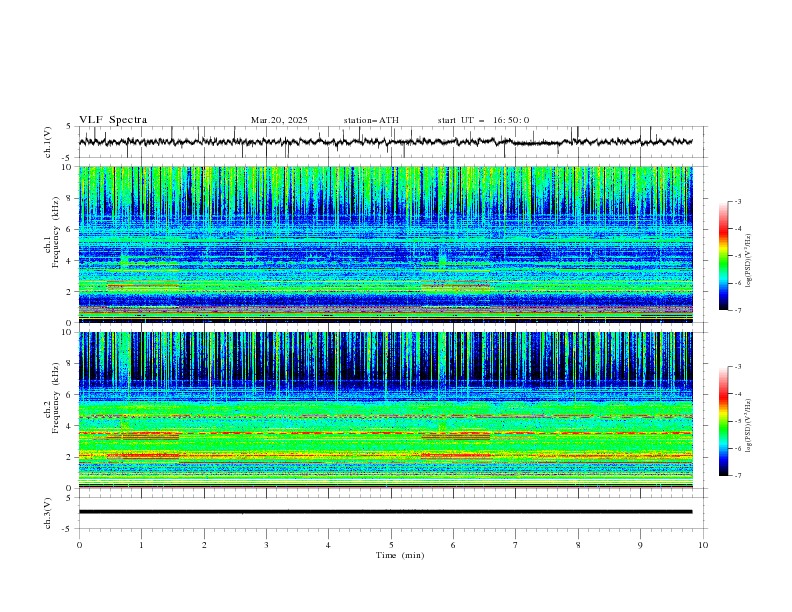This screenshot has height=612, width=792.
Task: Click the "-7" tick on ch.1 colorbar
Action: click(738, 310)
